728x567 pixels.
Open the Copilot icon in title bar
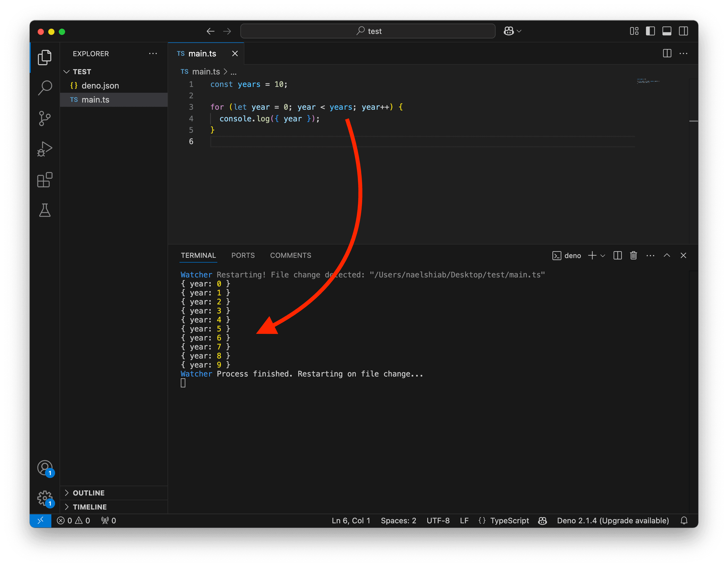pyautogui.click(x=508, y=31)
